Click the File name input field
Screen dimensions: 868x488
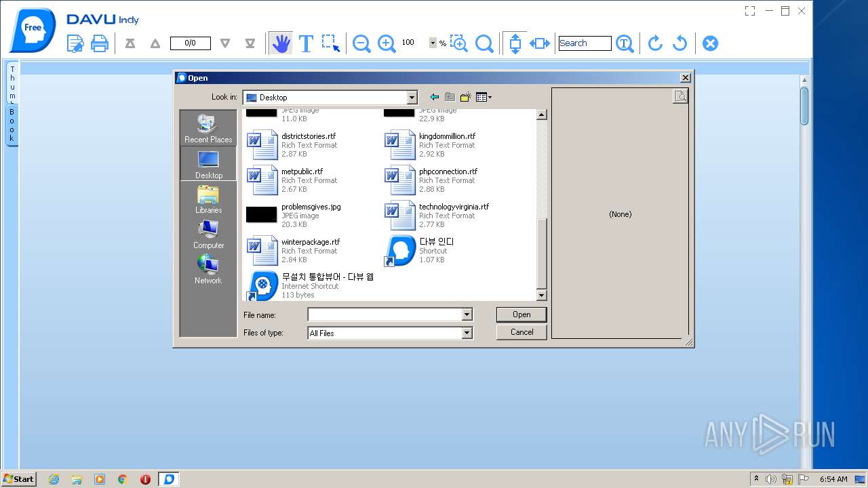[x=385, y=314]
